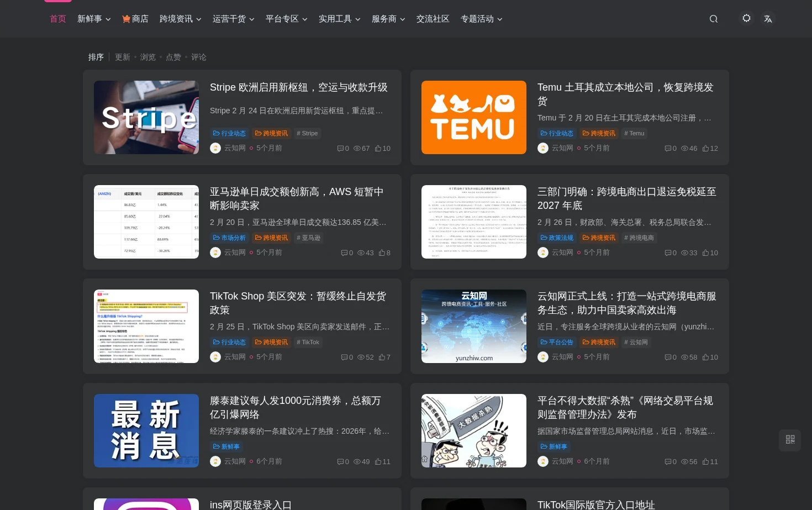Click the 行业动态 tag on Stripe article
This screenshot has height=510, width=812.
(x=229, y=133)
